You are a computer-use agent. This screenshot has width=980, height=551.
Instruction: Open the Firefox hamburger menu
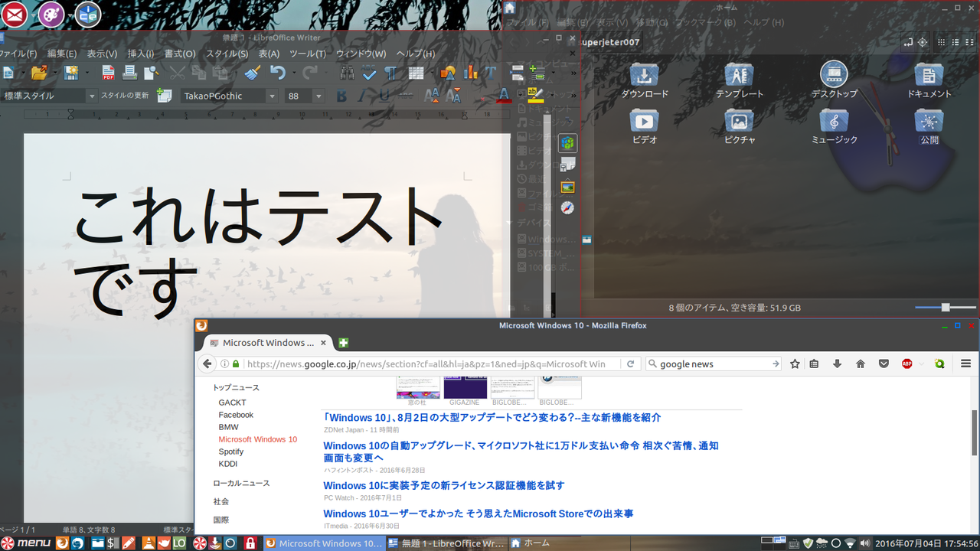tap(965, 364)
